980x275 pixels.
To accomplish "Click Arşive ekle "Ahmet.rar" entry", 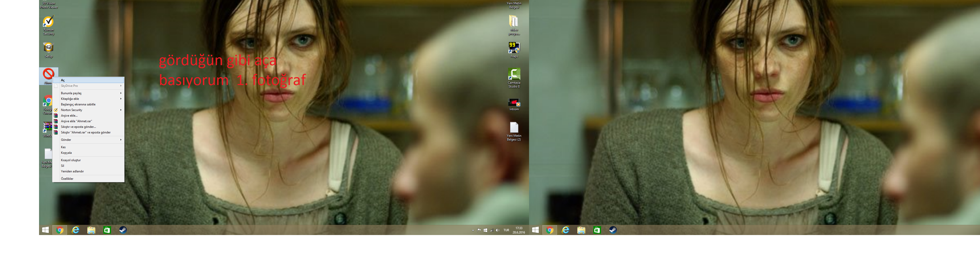I will tap(77, 121).
